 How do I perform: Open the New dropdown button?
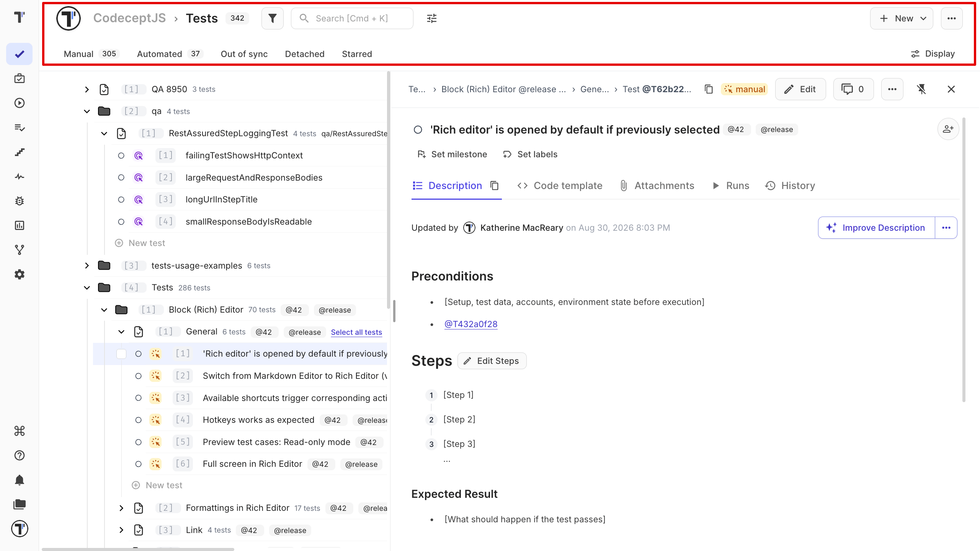(902, 18)
